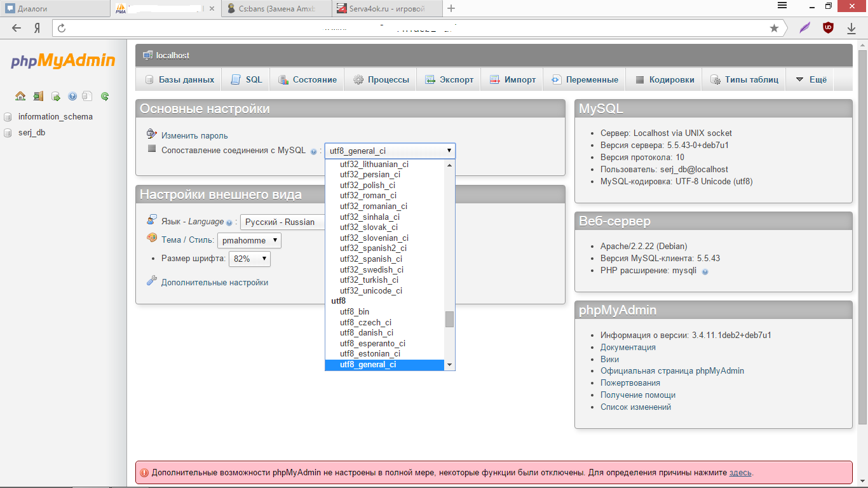Click Yandex Я home button in browser
This screenshot has width=868, height=488.
pos(37,28)
